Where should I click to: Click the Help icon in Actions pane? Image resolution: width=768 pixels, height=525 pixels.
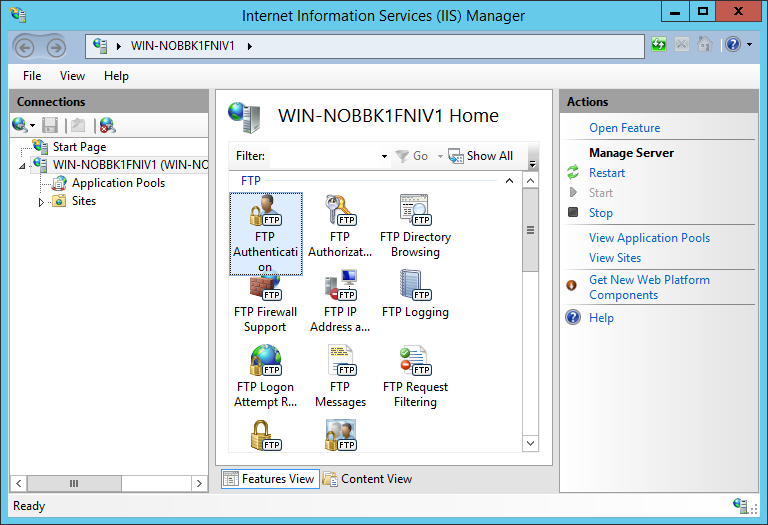(573, 317)
